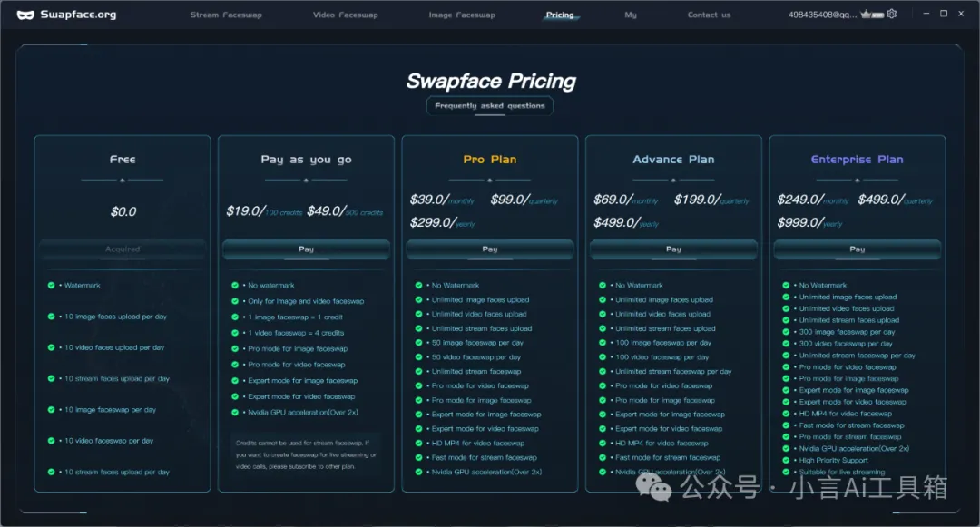Image resolution: width=980 pixels, height=527 pixels.
Task: Select Enterprise Plan $249.0 monthly price
Action: [x=812, y=200]
